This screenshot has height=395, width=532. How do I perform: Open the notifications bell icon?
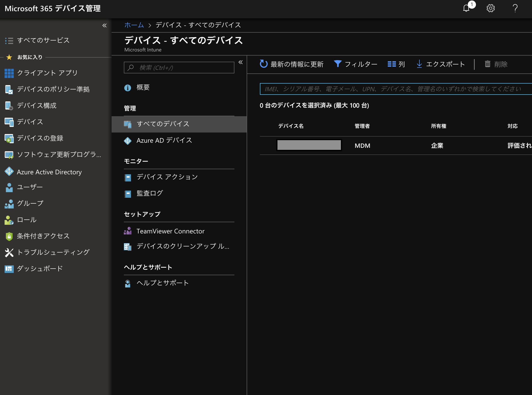pyautogui.click(x=466, y=8)
